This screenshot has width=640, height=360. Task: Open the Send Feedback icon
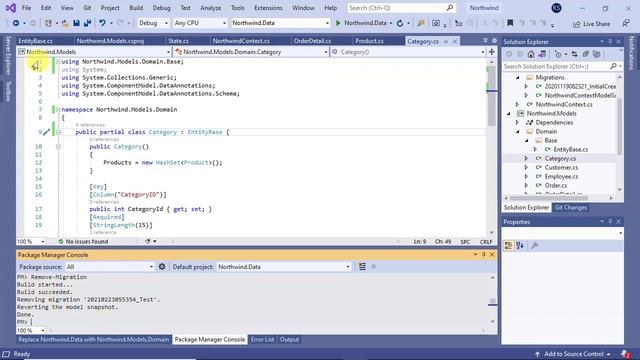626,23
